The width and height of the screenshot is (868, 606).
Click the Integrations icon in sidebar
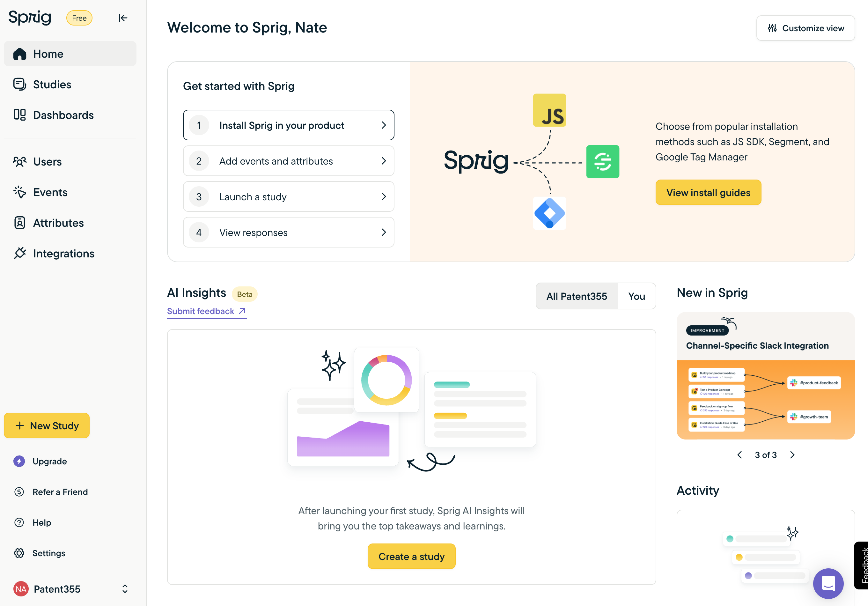coord(20,253)
